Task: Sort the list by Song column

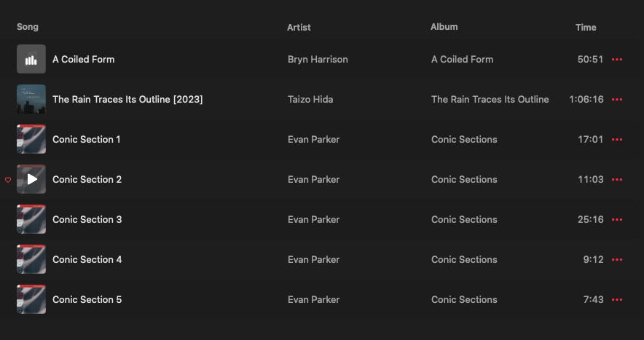Action: [28, 27]
